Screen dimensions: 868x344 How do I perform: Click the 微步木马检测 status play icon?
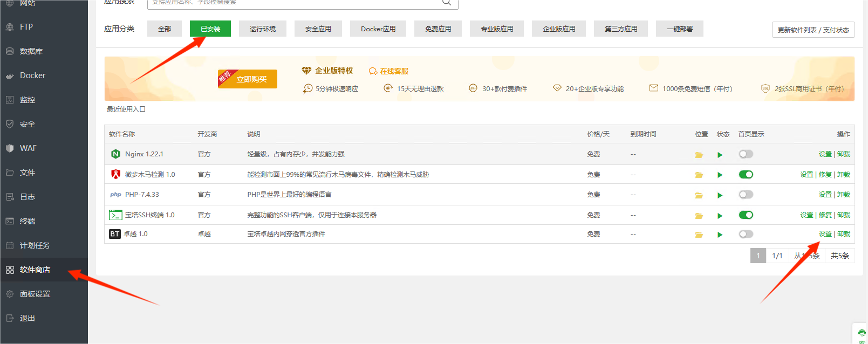(x=720, y=175)
